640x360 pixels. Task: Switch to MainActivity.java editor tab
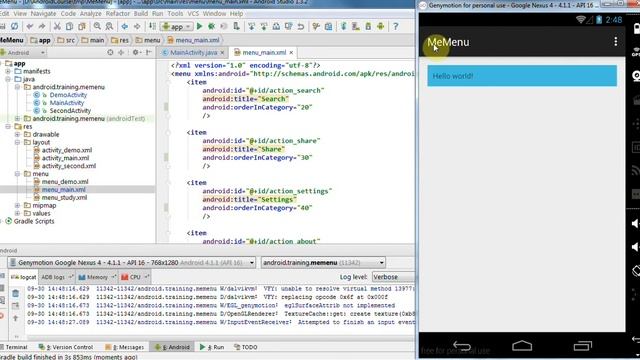pos(193,53)
